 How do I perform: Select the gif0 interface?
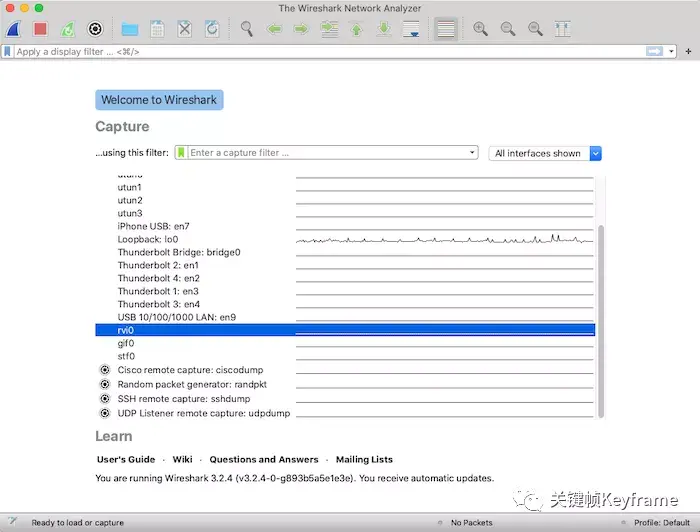point(345,343)
